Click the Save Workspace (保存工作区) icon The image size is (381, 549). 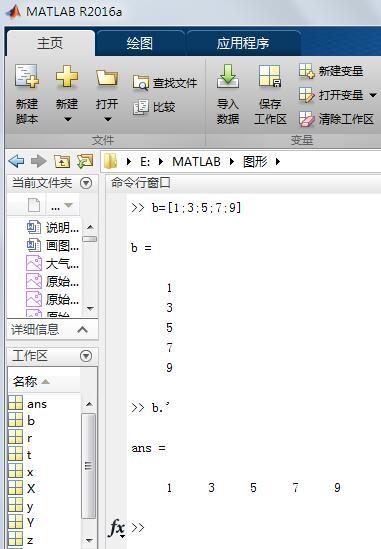click(270, 76)
